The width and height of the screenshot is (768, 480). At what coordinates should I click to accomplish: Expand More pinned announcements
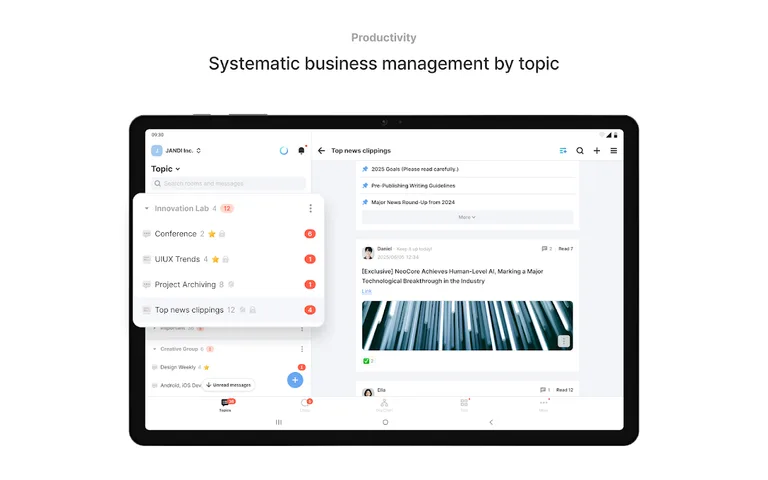click(467, 217)
